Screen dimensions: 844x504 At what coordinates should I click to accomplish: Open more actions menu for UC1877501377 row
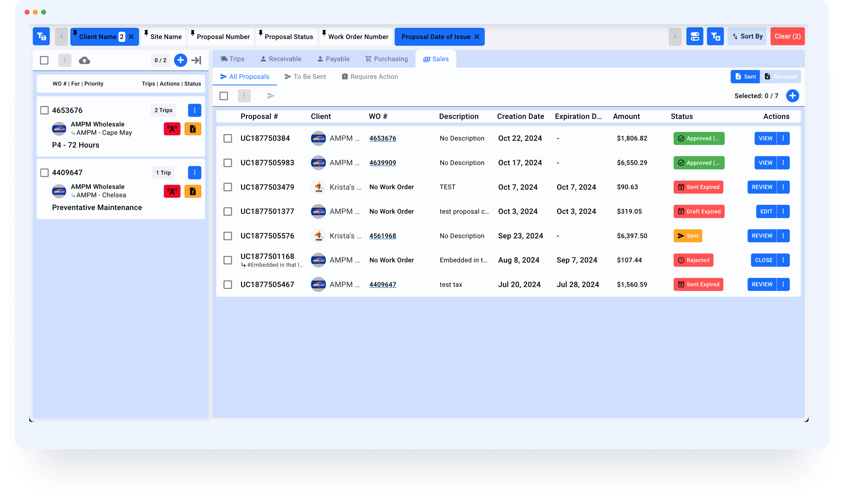pyautogui.click(x=783, y=211)
